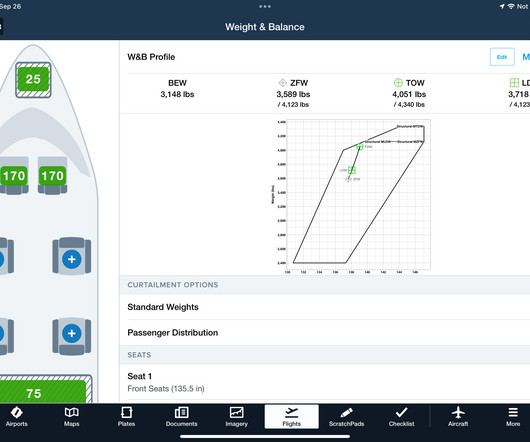Open the Seat 1 Front Seats row
530x442 pixels.
pyautogui.click(x=325, y=382)
